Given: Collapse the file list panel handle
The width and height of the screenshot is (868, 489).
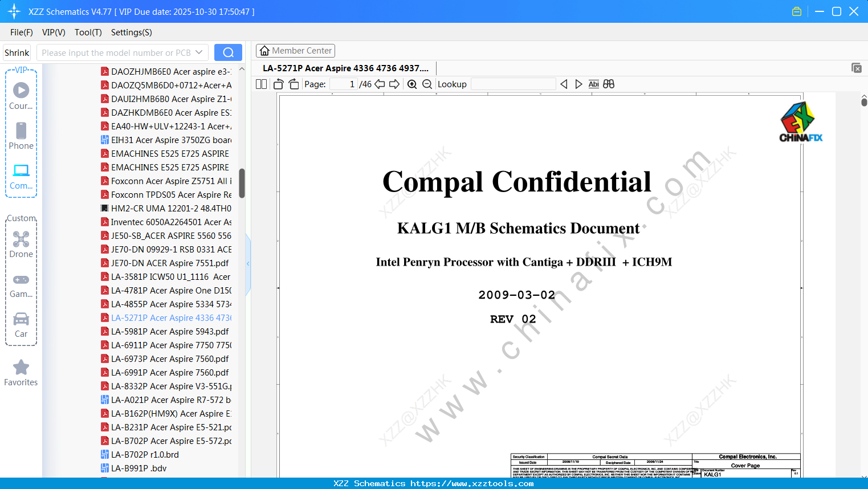Looking at the screenshot, I should 248,263.
